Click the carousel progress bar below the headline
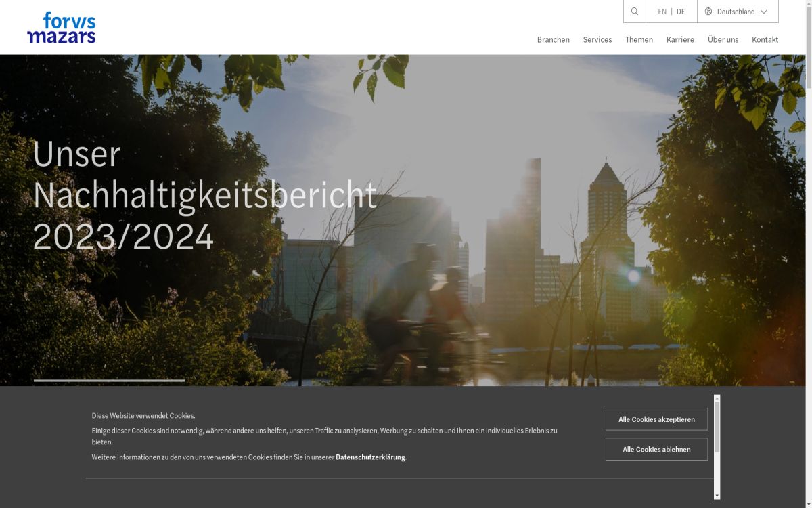Image resolution: width=812 pixels, height=508 pixels. click(110, 380)
